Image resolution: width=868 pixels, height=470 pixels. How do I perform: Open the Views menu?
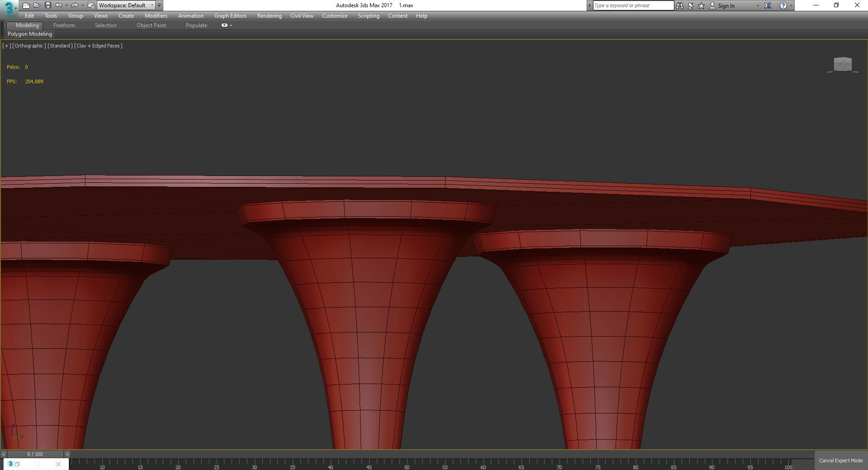click(x=100, y=16)
